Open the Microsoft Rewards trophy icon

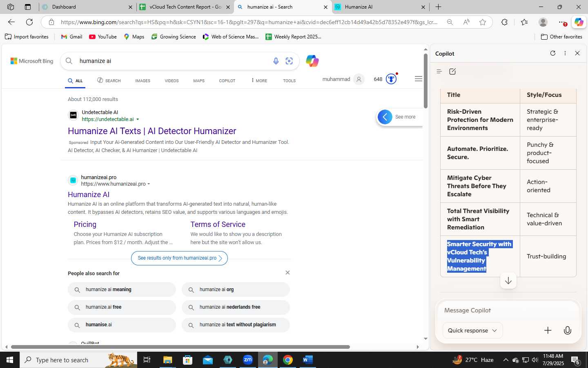391,79
